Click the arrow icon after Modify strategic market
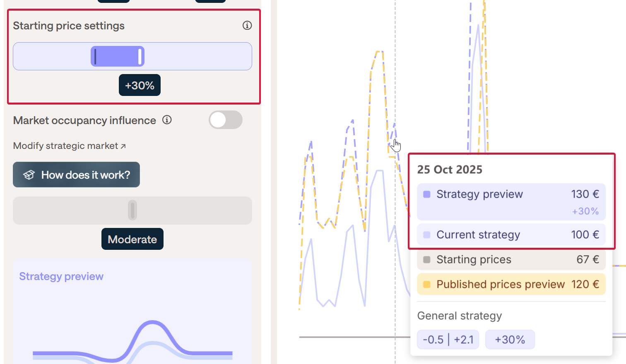Image resolution: width=626 pixels, height=364 pixels. point(123,146)
